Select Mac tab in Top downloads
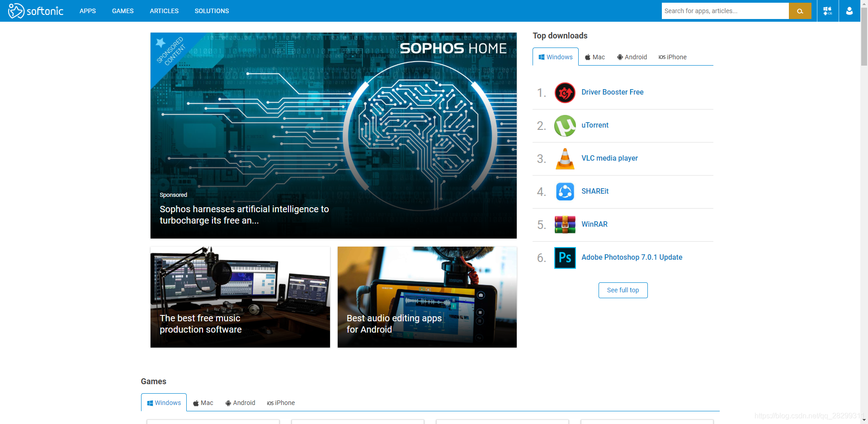Viewport: 868px width, 424px height. pos(595,57)
